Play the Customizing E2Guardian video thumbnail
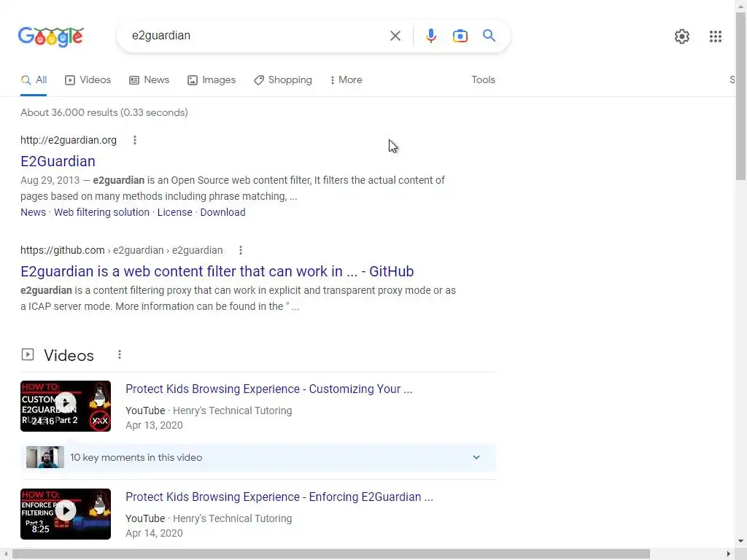This screenshot has height=560, width=747. (x=65, y=406)
